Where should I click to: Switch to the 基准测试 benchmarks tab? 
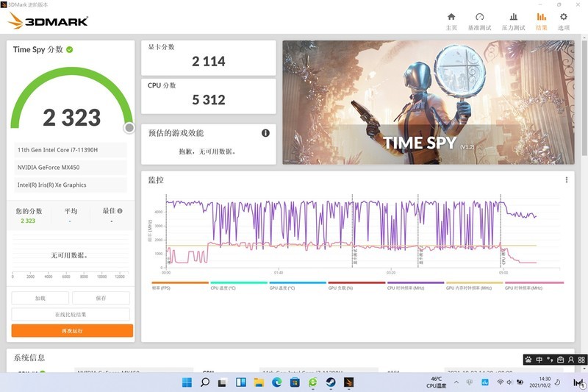[479, 21]
